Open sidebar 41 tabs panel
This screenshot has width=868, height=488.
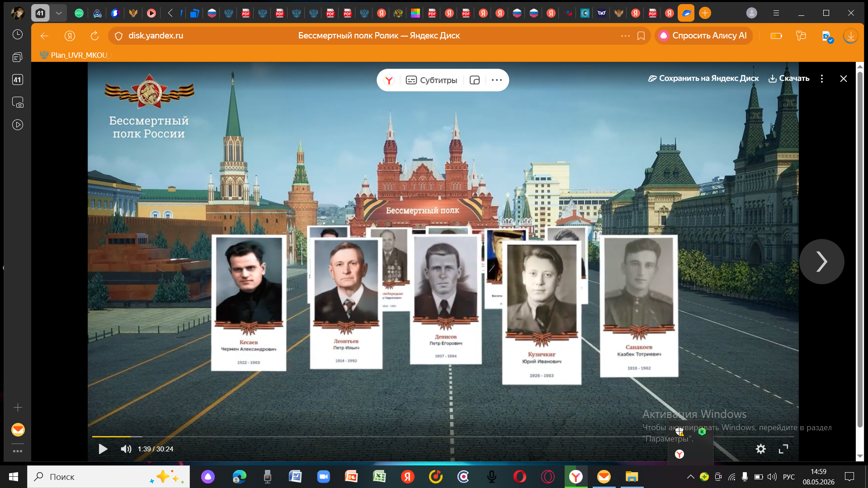18,80
